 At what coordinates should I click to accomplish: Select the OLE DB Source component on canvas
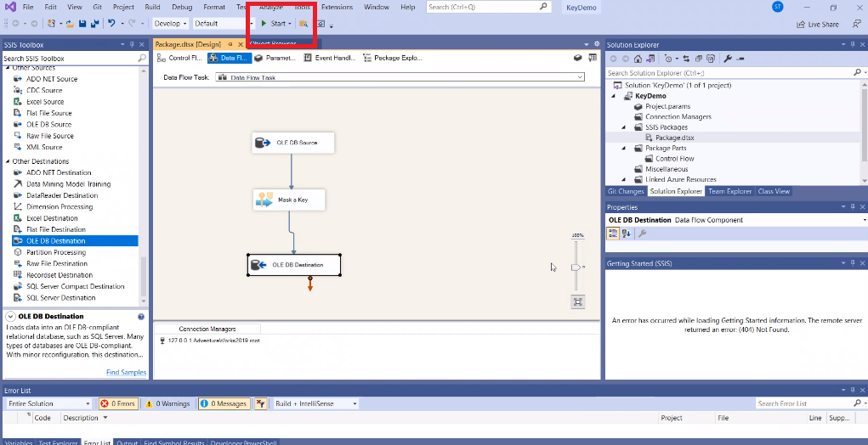[292, 143]
